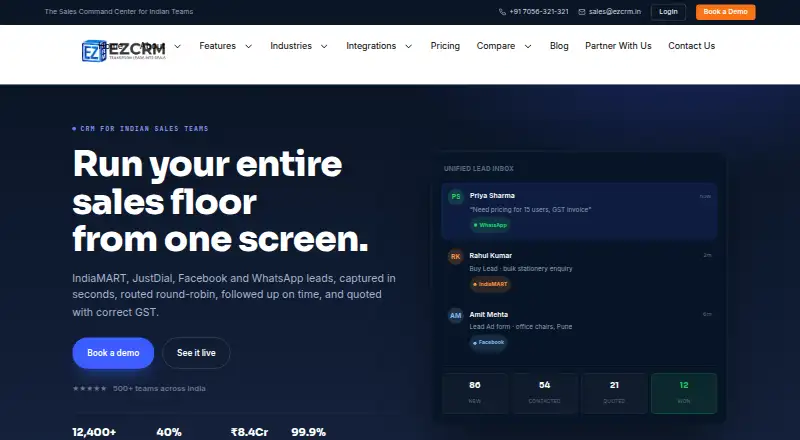Click the "CRM FOR INDIAN SALES TEAMS" label
The height and width of the screenshot is (440, 800).
[144, 129]
